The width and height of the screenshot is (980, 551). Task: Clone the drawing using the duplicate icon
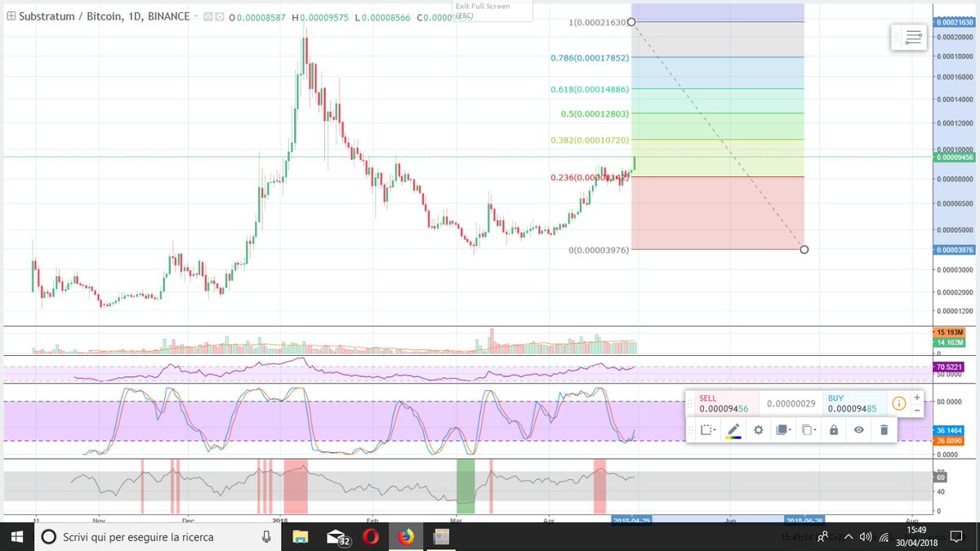click(x=806, y=430)
